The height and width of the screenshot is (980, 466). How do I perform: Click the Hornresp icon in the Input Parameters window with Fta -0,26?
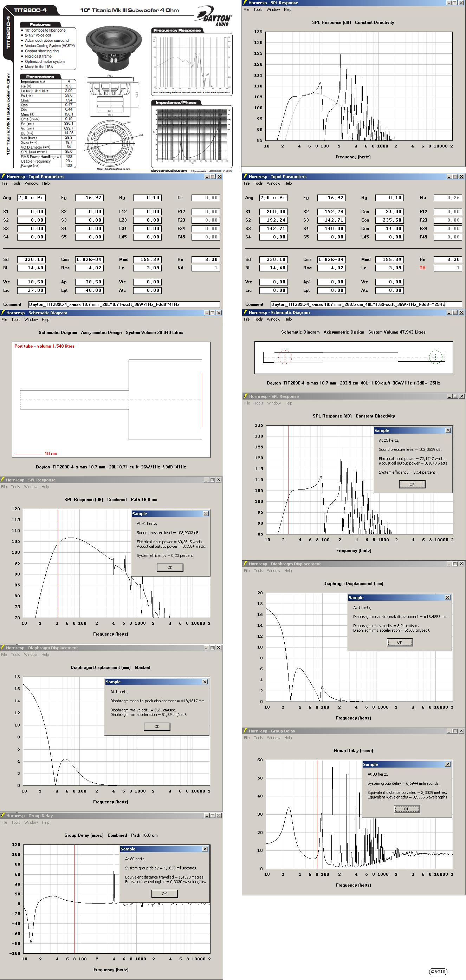click(x=246, y=177)
